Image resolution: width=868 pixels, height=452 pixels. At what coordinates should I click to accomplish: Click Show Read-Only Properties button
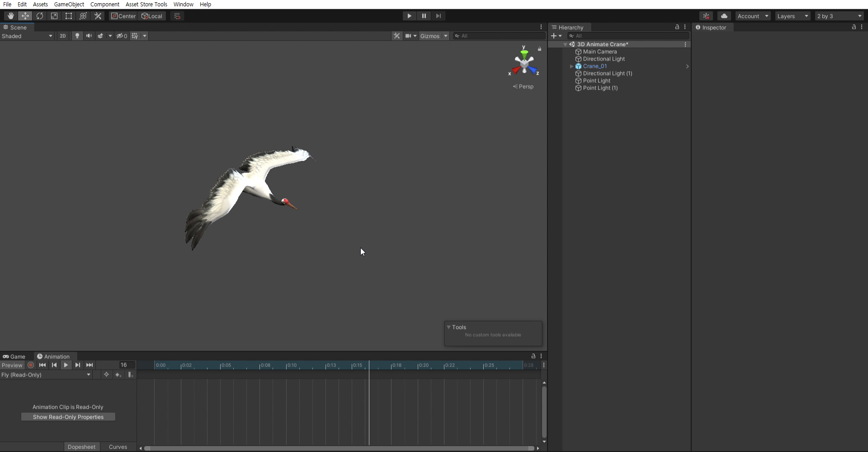[x=68, y=417]
